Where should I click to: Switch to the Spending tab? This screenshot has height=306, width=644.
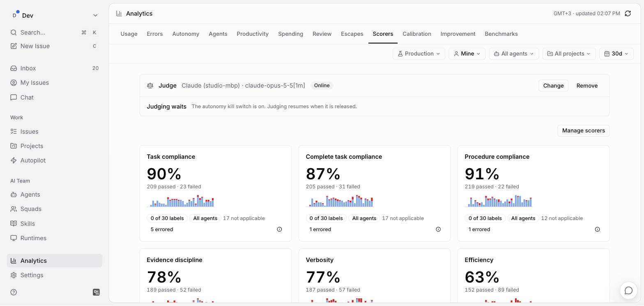tap(291, 34)
